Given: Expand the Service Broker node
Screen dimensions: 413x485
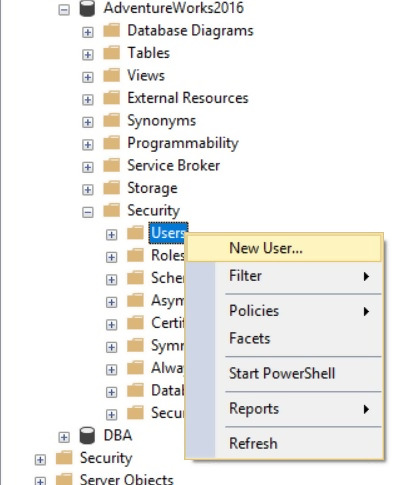Looking at the screenshot, I should 88,167.
